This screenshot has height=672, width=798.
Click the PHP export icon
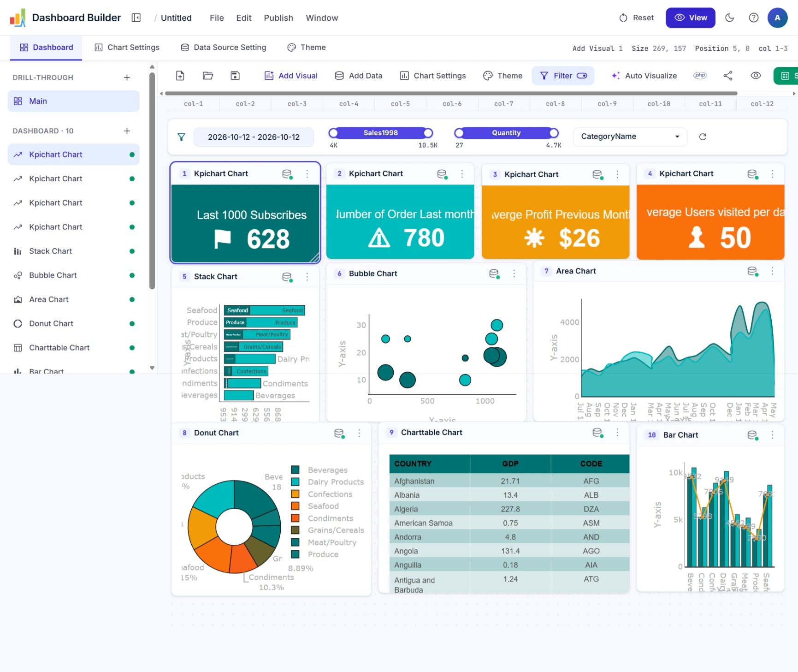[700, 76]
